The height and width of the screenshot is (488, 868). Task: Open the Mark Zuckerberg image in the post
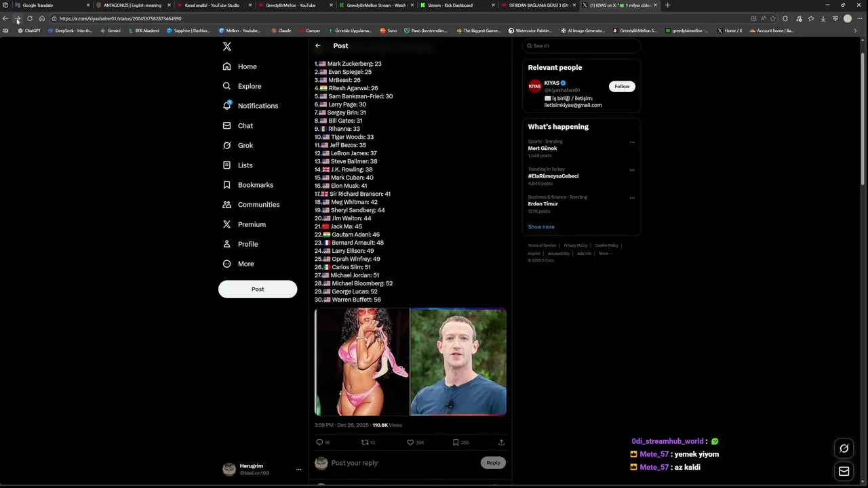coord(458,362)
